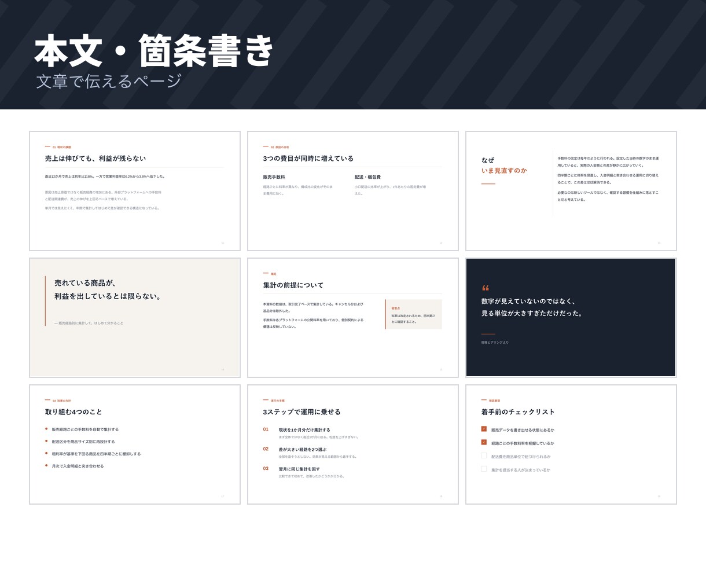Click the orange いま見直すのか text
This screenshot has width=706, height=588.
pyautogui.click(x=504, y=171)
